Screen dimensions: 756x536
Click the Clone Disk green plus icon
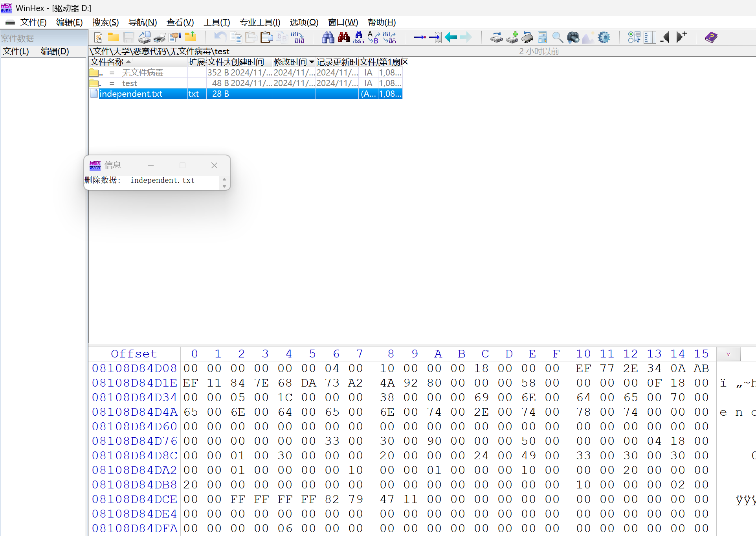[x=512, y=38]
